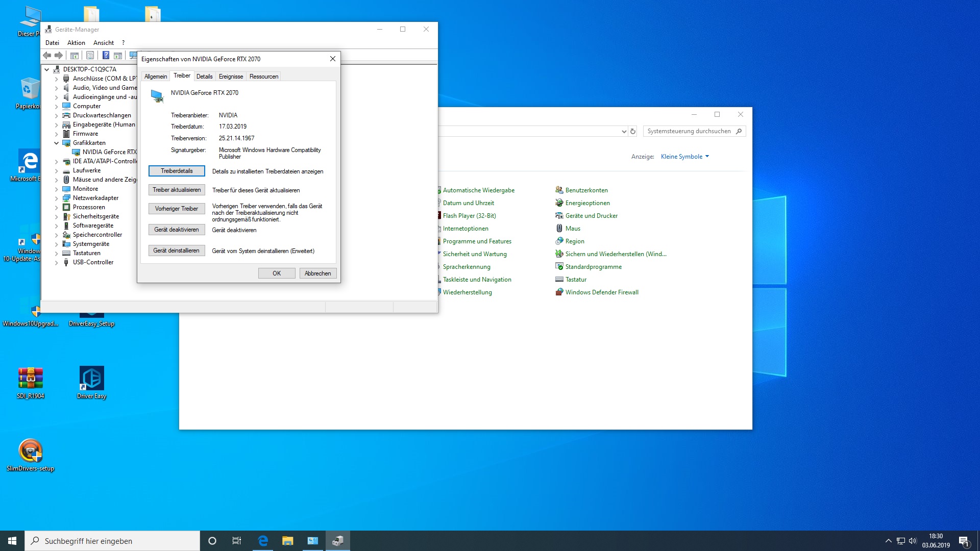Click the Gerät deinstallieren button
This screenshot has width=980, height=551.
177,251
